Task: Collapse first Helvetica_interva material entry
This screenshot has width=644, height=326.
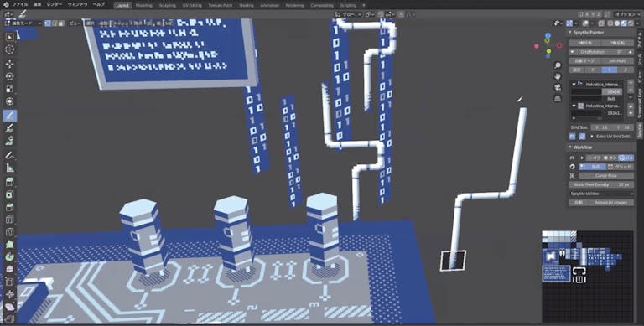Action: coord(574,83)
